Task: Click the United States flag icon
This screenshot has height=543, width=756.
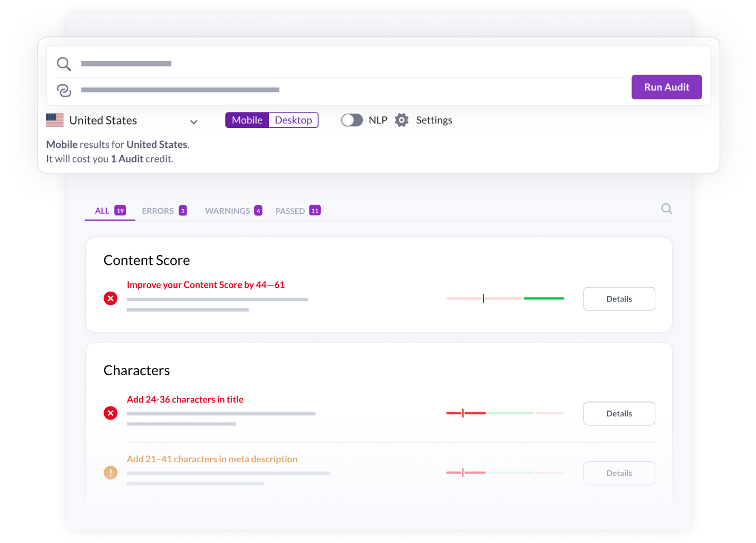Action: tap(55, 120)
